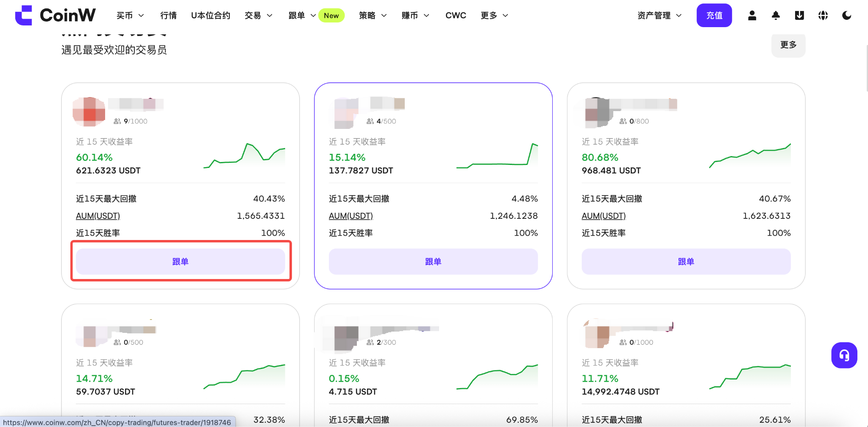Toggle dark mode moon icon

click(x=847, y=15)
